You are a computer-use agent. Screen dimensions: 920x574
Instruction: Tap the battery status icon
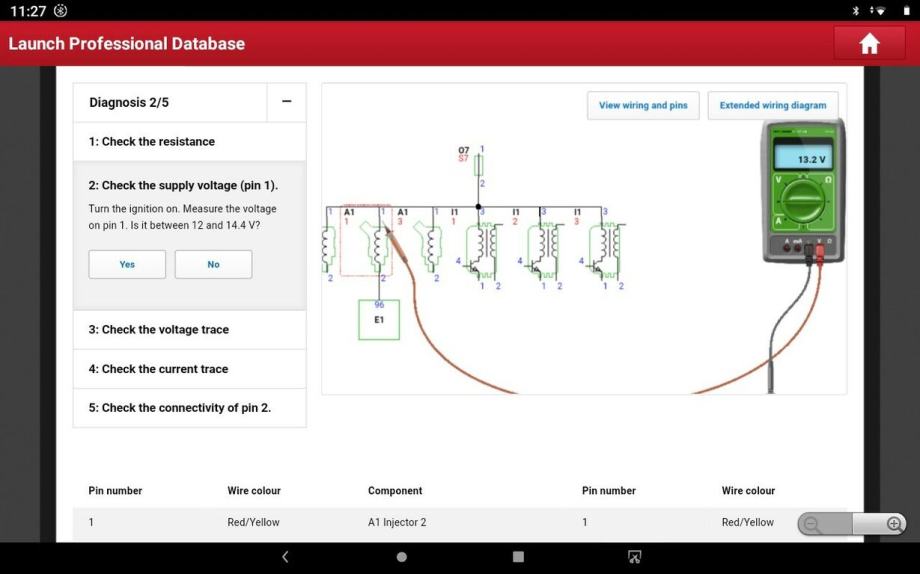coord(906,11)
